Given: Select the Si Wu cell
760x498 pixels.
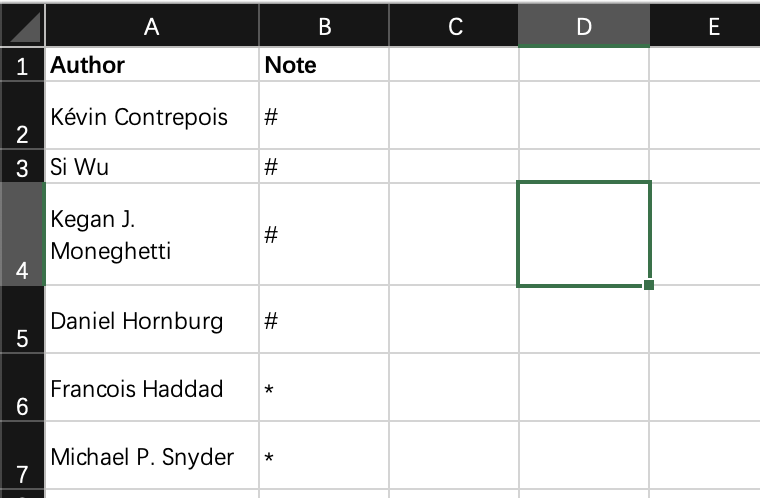Looking at the screenshot, I should (152, 166).
